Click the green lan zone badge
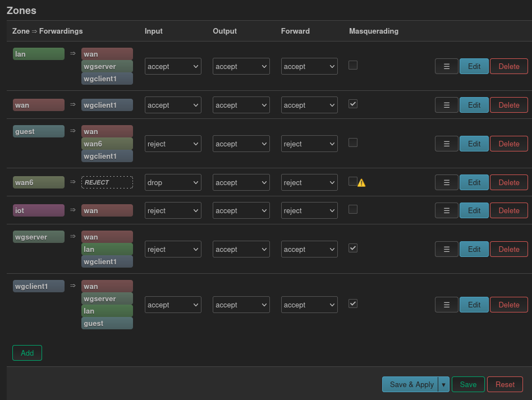 tap(39, 54)
